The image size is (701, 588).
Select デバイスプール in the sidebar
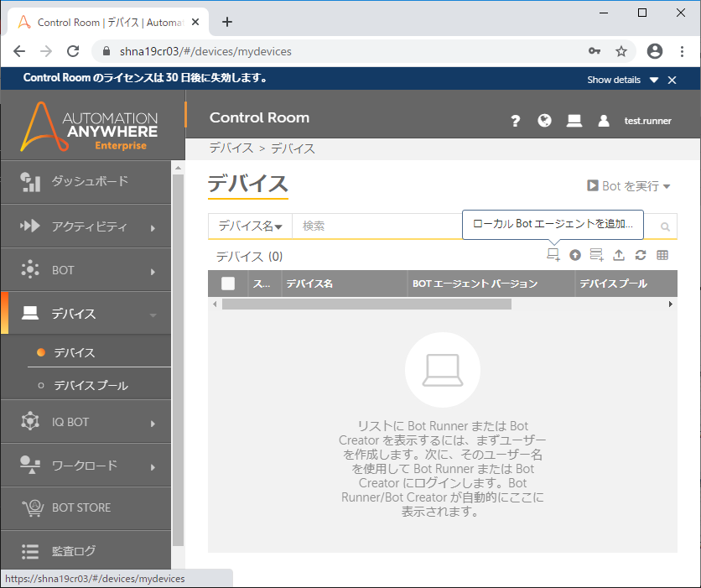tap(91, 386)
